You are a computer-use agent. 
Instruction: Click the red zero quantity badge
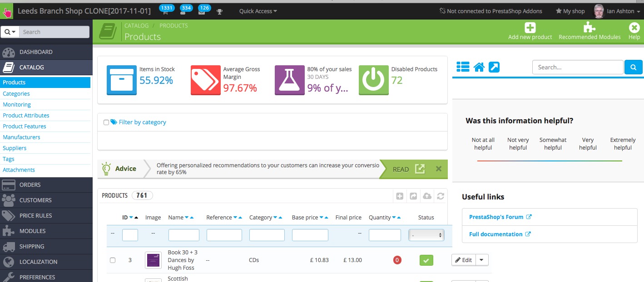397,260
